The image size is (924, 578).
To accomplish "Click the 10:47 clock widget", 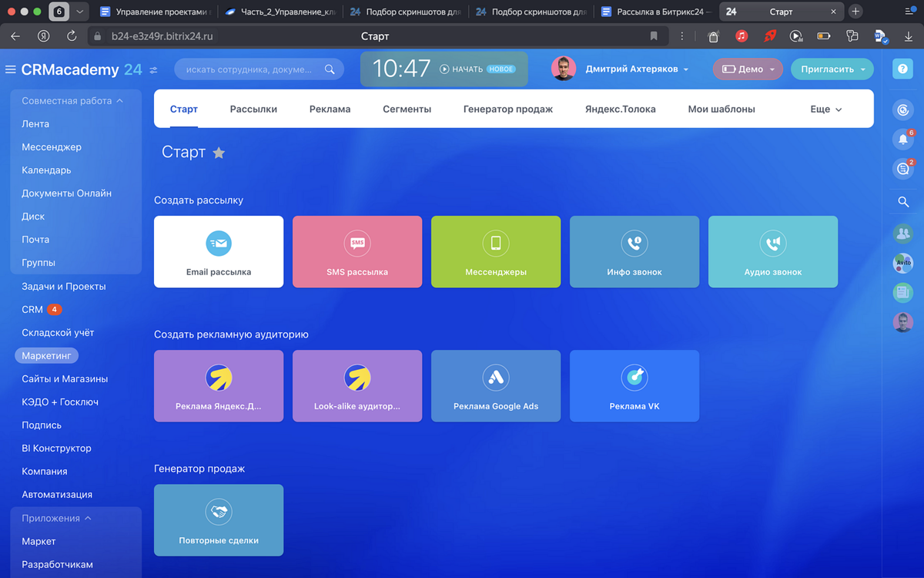I will coord(402,69).
